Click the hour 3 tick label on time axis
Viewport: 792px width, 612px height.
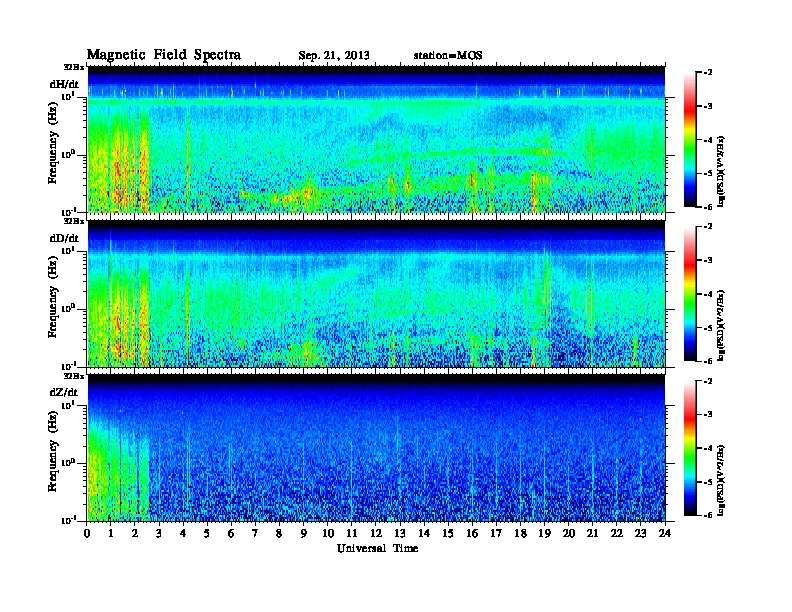(159, 534)
